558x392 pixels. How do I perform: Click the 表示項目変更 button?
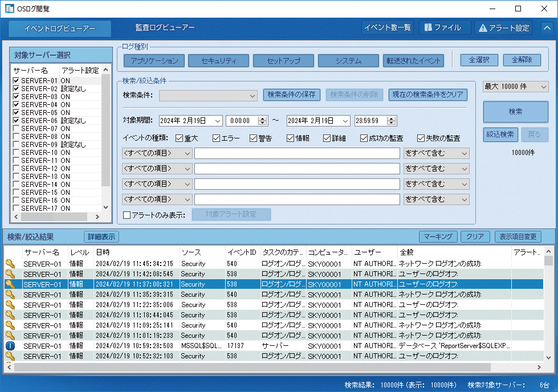click(518, 237)
